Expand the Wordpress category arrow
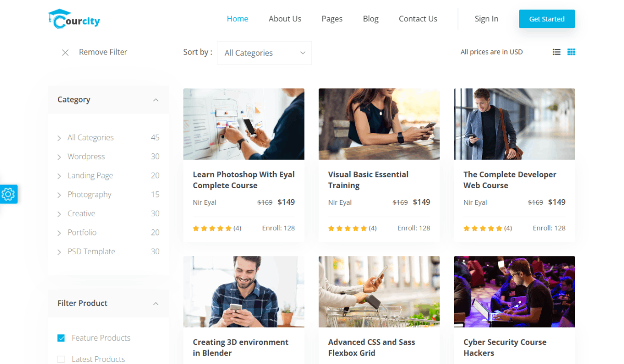The image size is (624, 364). tap(59, 157)
